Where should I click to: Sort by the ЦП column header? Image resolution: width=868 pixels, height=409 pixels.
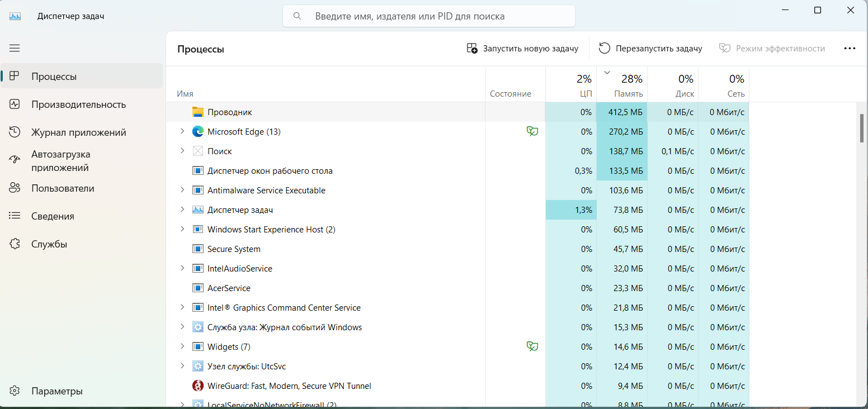(x=571, y=84)
